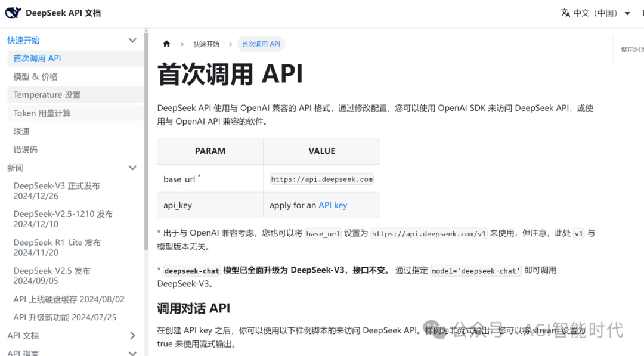Click the api_key table cell
This screenshot has width=644, height=356.
tap(210, 205)
